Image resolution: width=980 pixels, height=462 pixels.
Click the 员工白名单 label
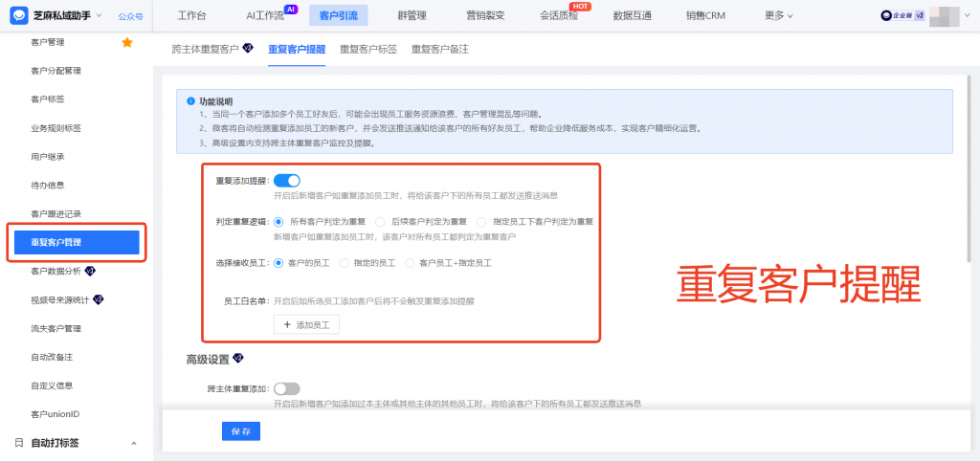click(246, 301)
